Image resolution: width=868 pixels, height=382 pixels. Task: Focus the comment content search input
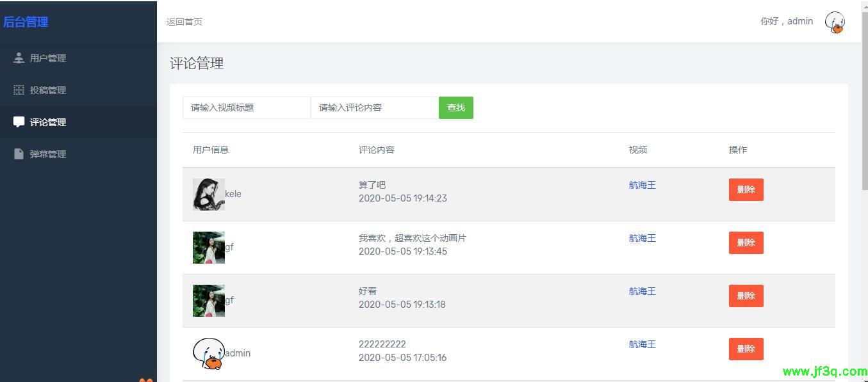click(x=374, y=108)
